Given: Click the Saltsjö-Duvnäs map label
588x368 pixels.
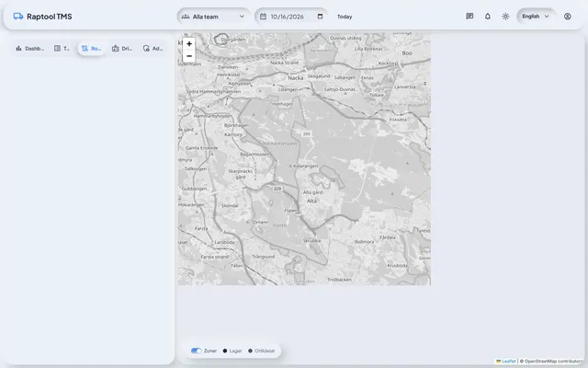Looking at the screenshot, I should click(340, 89).
